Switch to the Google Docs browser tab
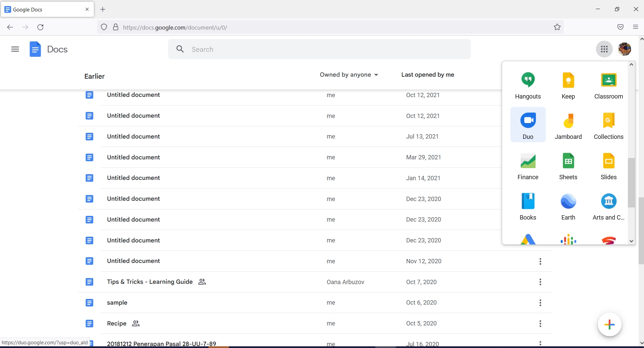The height and width of the screenshot is (348, 644). pyautogui.click(x=44, y=9)
